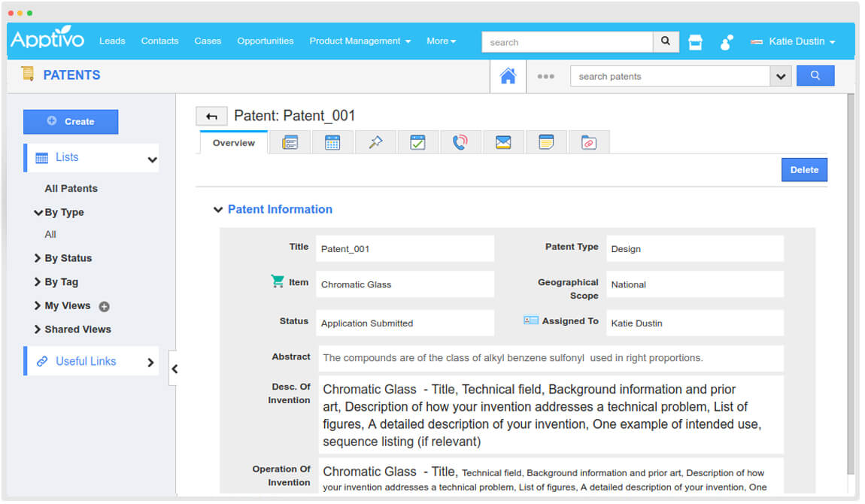The image size is (865, 504).
Task: Open the Follow Ups pin tab
Action: (x=375, y=141)
